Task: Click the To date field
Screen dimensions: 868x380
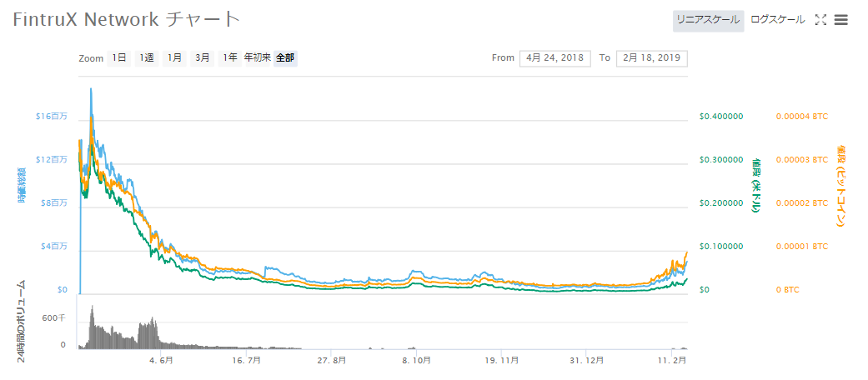Action: point(651,58)
